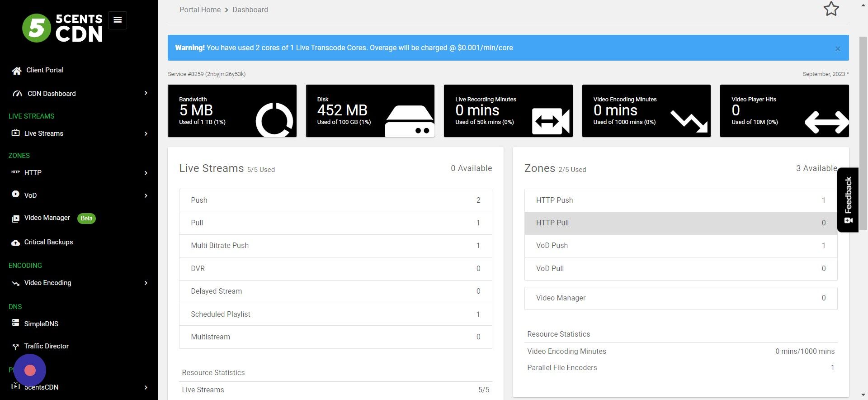
Task: Click the HTTP zone icon
Action: pos(15,172)
